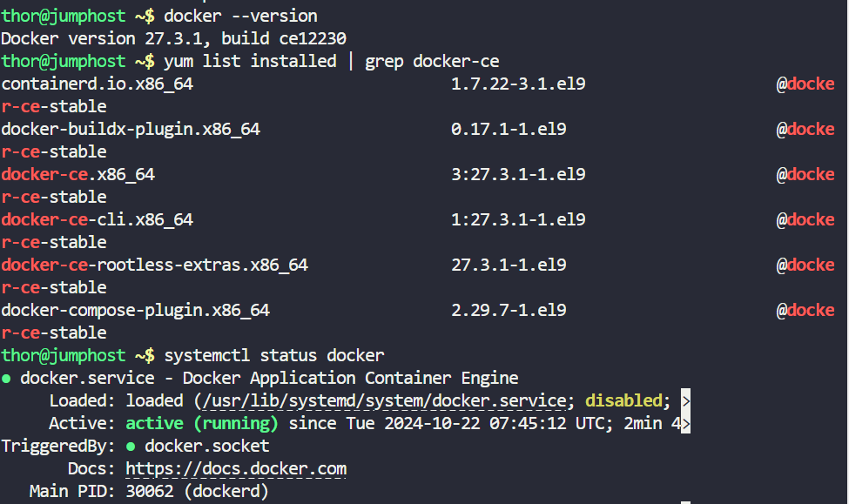Open the https://docs.docker.com link
The width and height of the screenshot is (849, 504).
point(236,469)
